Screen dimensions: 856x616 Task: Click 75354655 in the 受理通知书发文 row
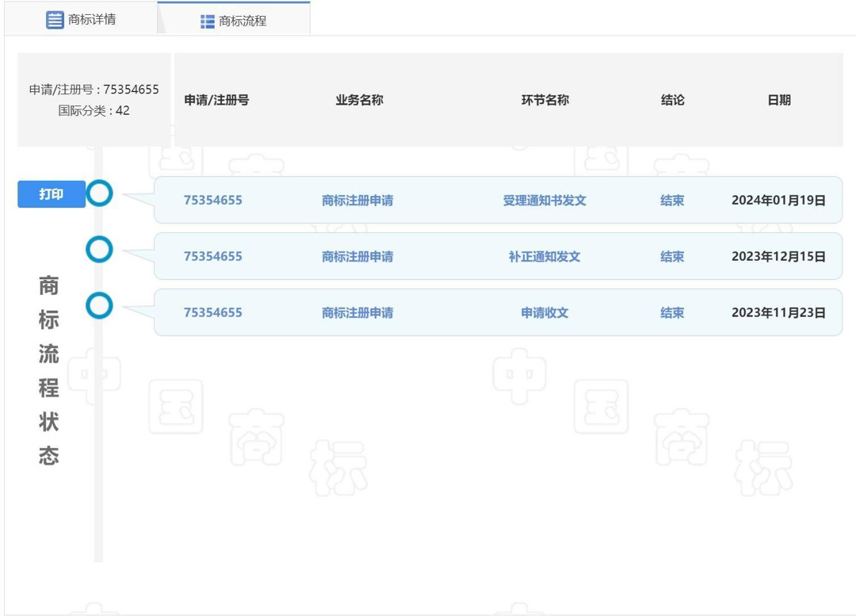coord(213,201)
